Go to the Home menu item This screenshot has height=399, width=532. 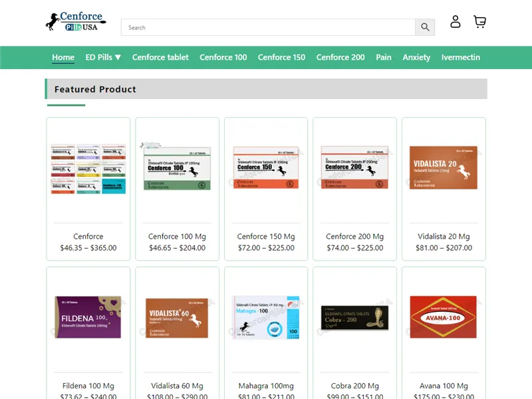pyautogui.click(x=63, y=57)
